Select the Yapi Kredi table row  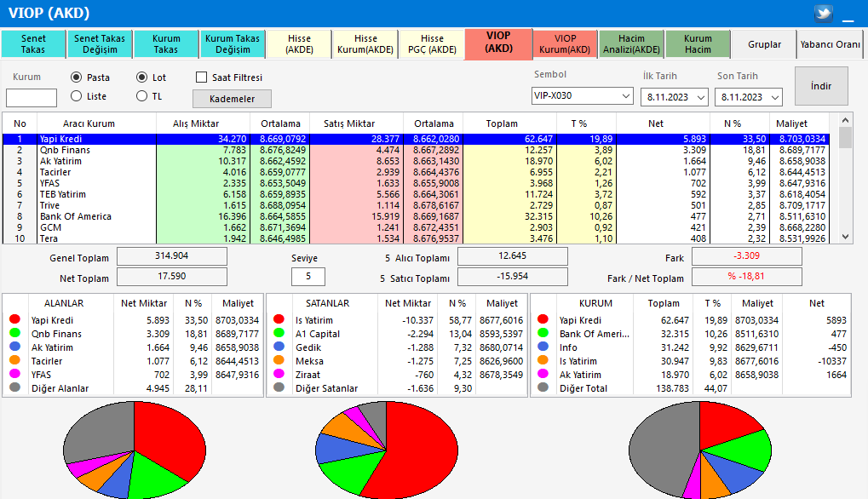pyautogui.click(x=416, y=139)
